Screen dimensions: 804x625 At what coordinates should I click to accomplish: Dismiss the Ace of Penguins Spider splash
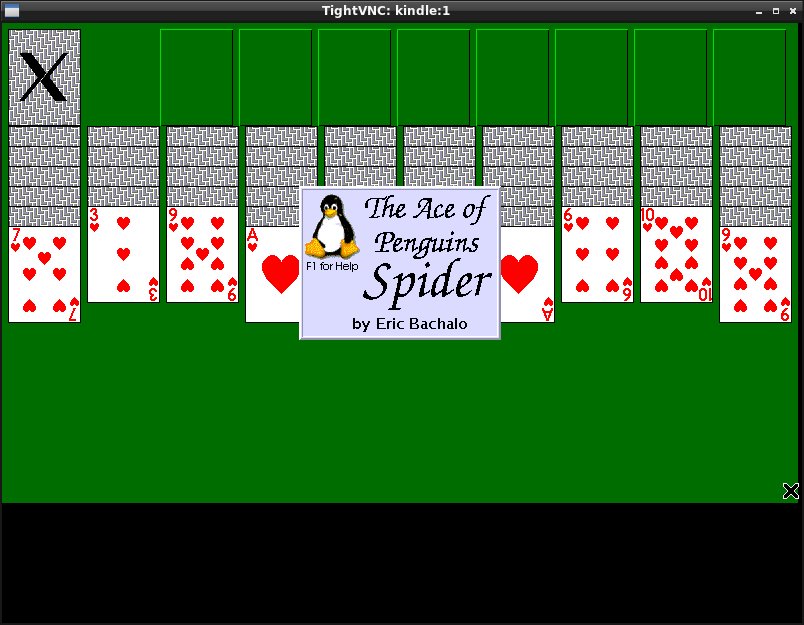pos(400,264)
